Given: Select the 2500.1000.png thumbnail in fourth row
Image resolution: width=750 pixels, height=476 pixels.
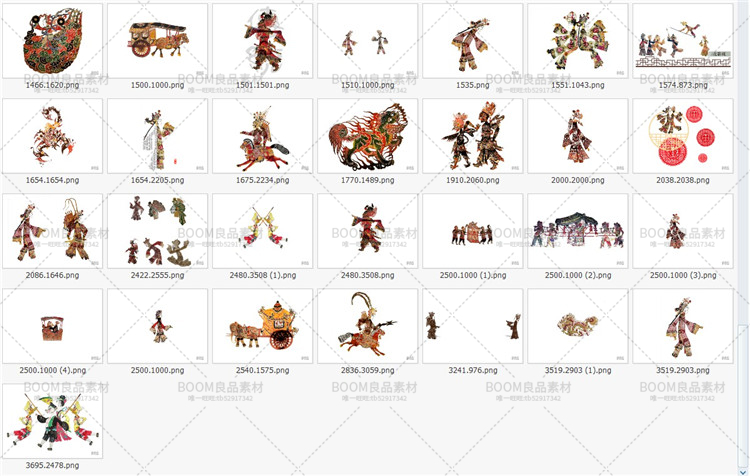Looking at the screenshot, I should click(157, 326).
